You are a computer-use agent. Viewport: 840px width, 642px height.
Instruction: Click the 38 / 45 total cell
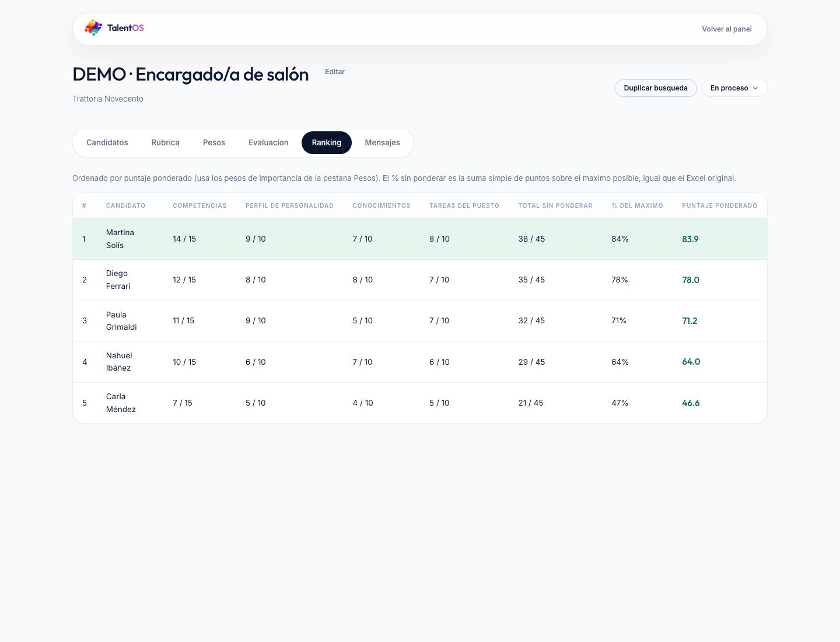[x=531, y=239]
